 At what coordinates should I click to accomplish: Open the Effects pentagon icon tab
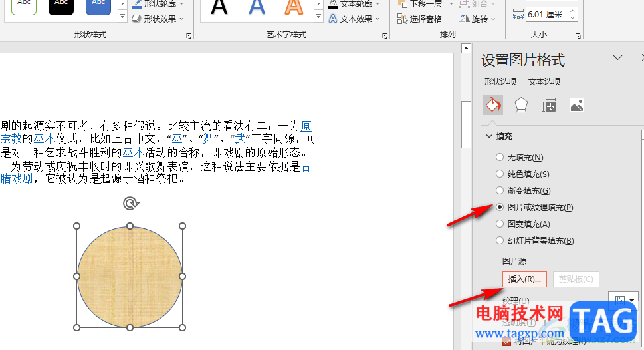(x=521, y=105)
